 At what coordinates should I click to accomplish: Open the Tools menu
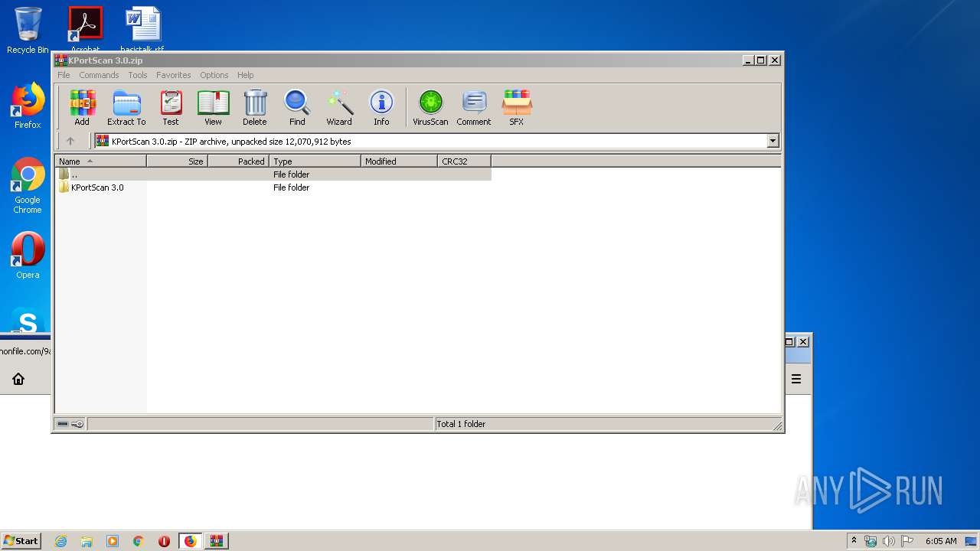138,75
